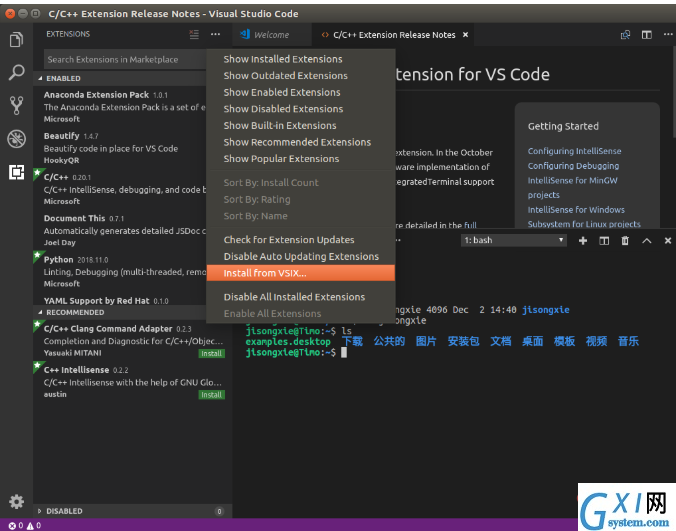Select the Beautify extension entry
This screenshot has height=531, width=676.
[121, 148]
